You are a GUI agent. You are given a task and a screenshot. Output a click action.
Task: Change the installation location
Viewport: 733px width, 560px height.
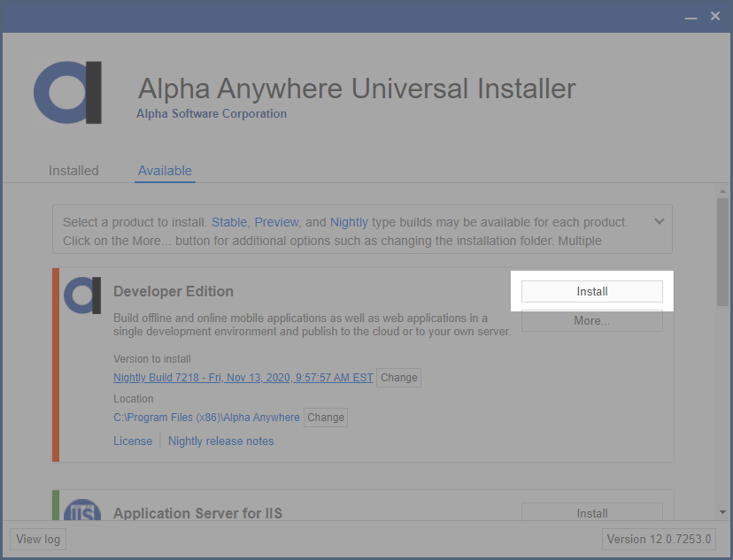(326, 417)
